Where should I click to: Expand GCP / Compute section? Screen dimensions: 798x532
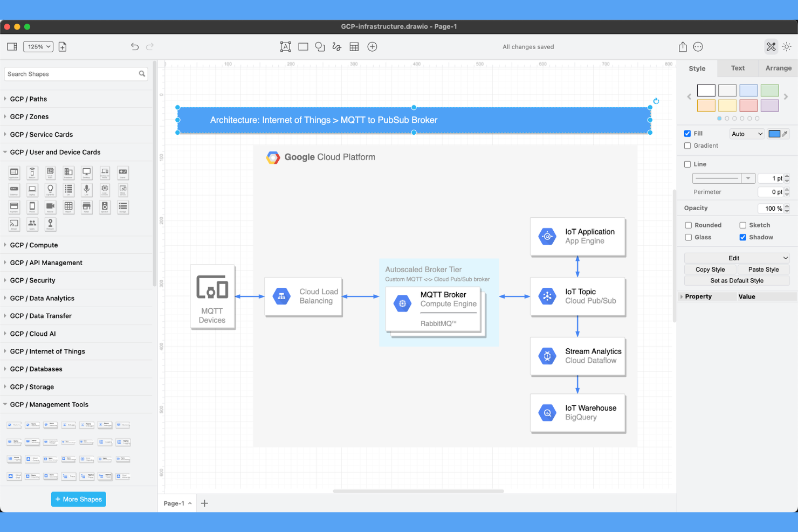point(76,245)
